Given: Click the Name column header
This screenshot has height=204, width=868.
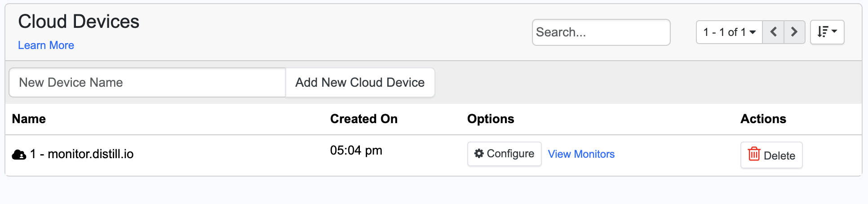Looking at the screenshot, I should coord(29,119).
